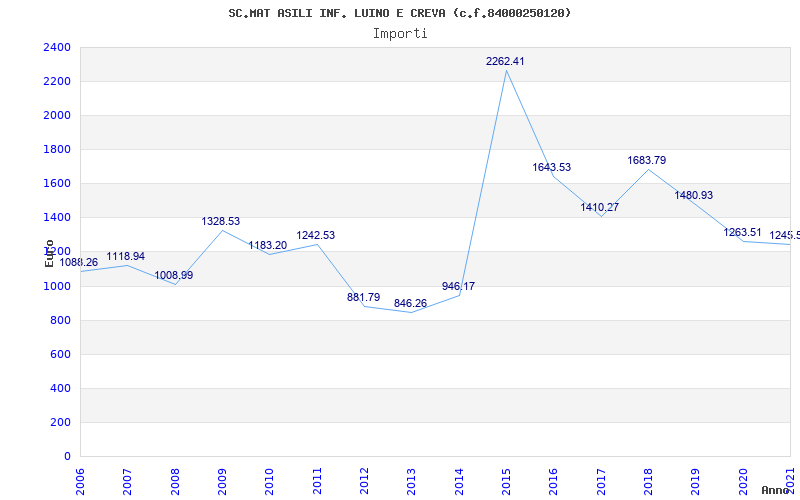This screenshot has height=500, width=800.
Task: Click the 400 y-axis tick label
Action: point(60,388)
